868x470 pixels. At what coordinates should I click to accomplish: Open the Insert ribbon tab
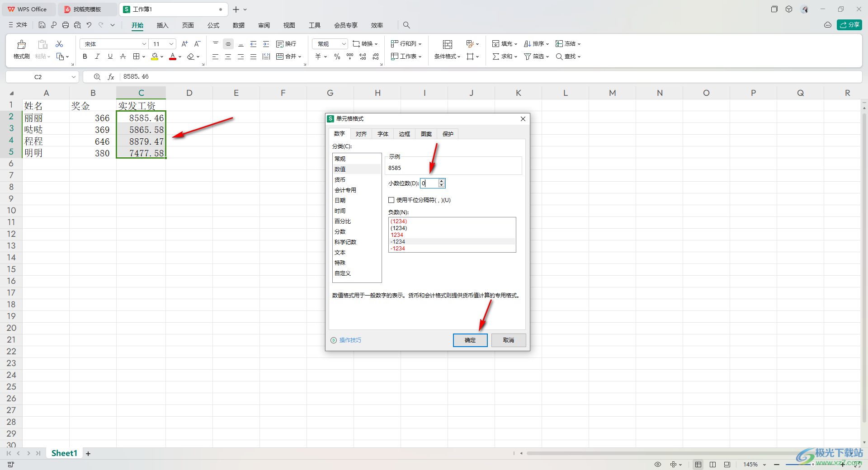(x=162, y=25)
